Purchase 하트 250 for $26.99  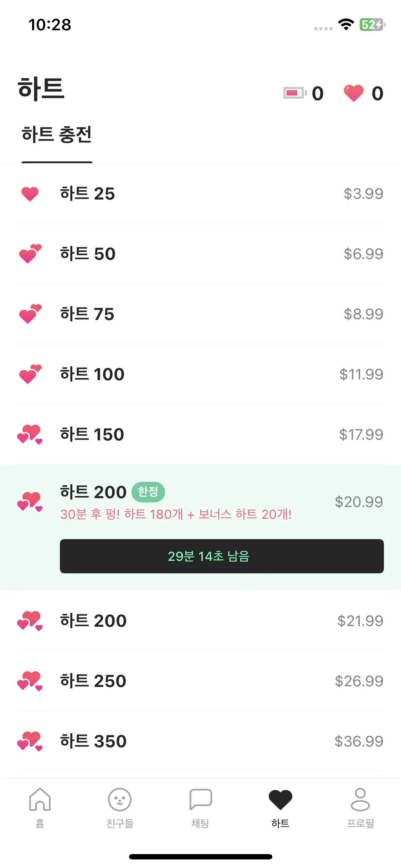[200, 681]
